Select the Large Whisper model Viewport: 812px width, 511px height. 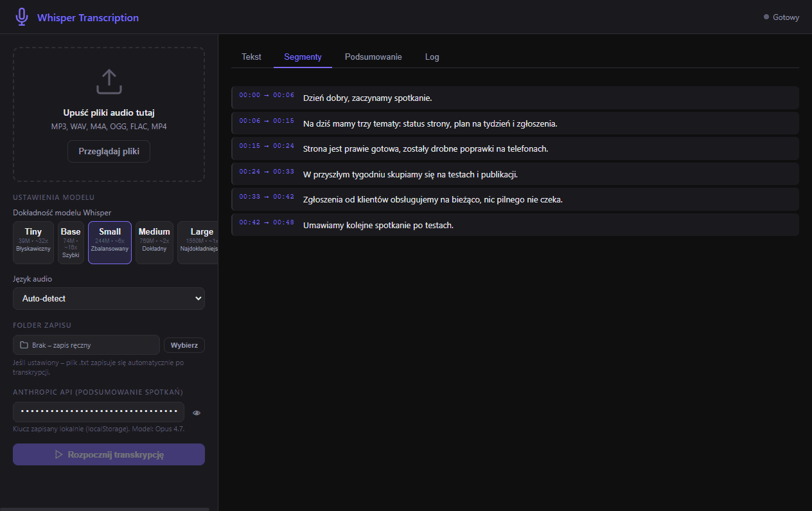pos(198,243)
